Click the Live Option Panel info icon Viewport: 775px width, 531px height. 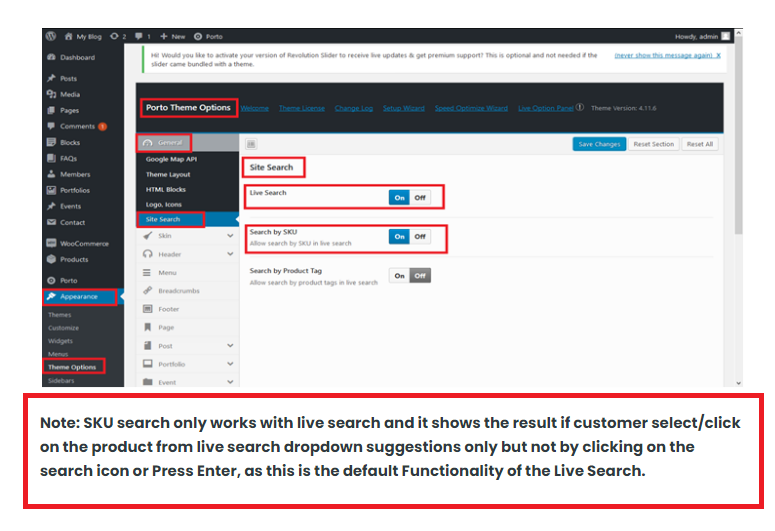(x=580, y=107)
